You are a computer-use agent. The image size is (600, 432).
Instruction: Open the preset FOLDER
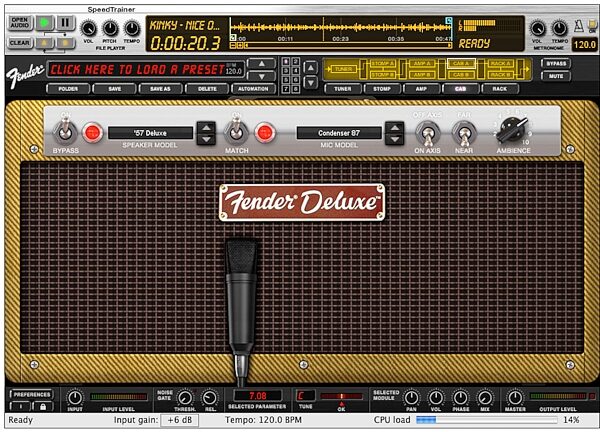click(68, 89)
